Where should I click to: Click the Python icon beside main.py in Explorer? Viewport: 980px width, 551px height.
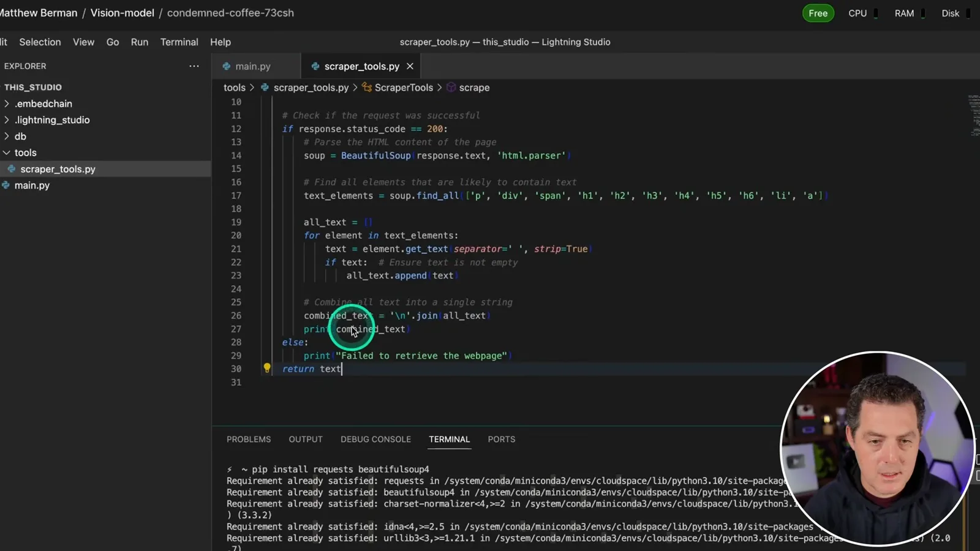[6, 185]
